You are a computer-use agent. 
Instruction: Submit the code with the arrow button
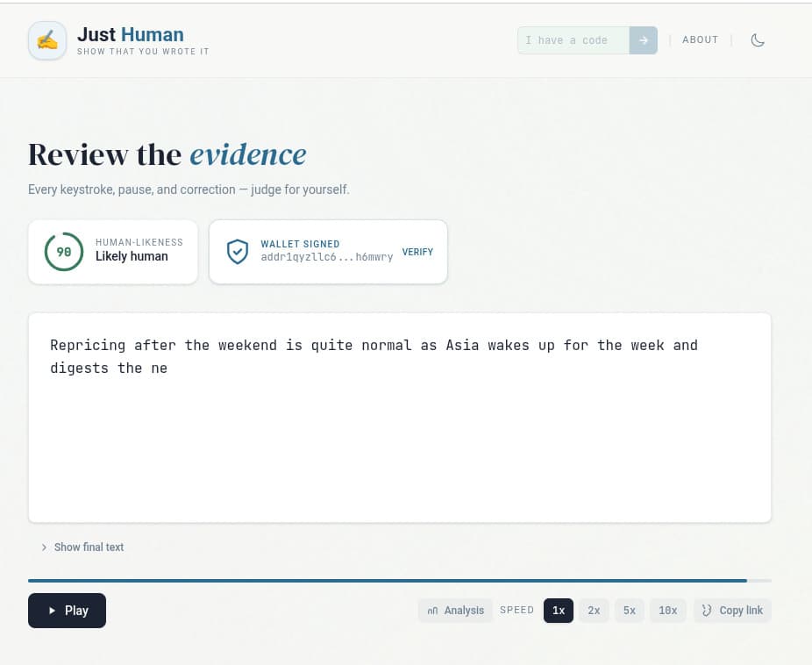[643, 40]
